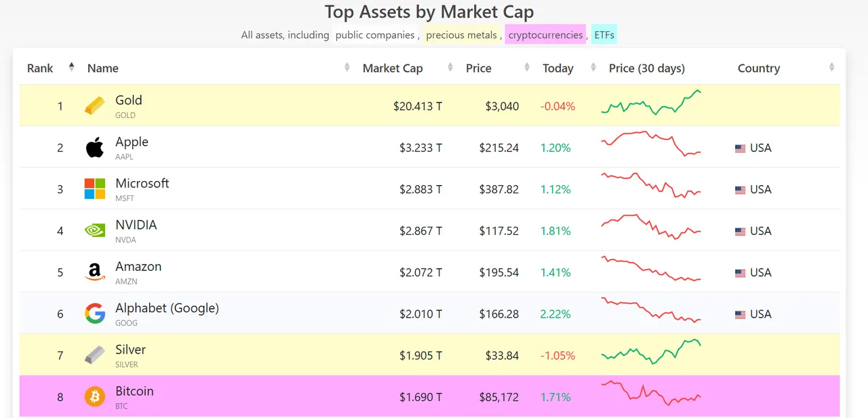Viewport: 868px width, 418px height.
Task: Click the Google logo icon
Action: pos(95,313)
